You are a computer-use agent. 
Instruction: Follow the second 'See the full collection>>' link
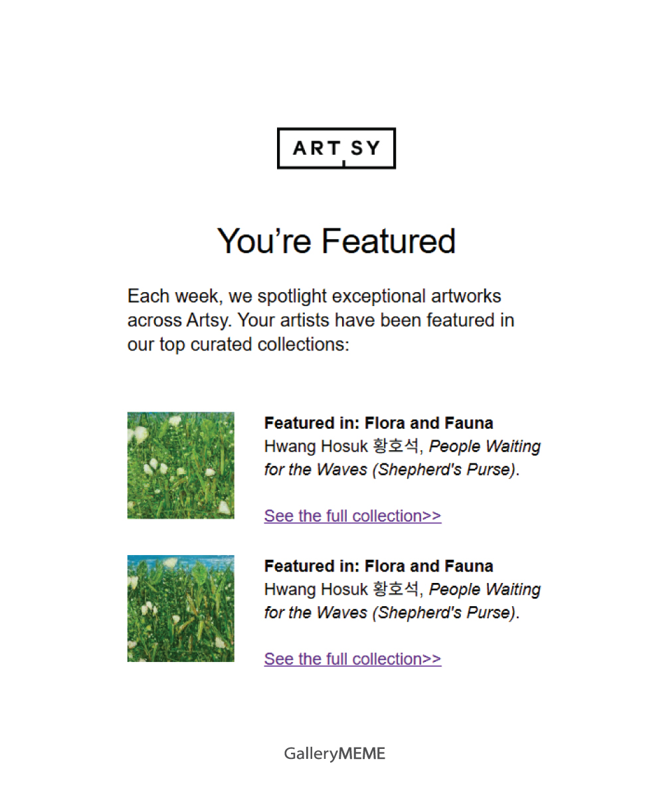click(x=353, y=659)
